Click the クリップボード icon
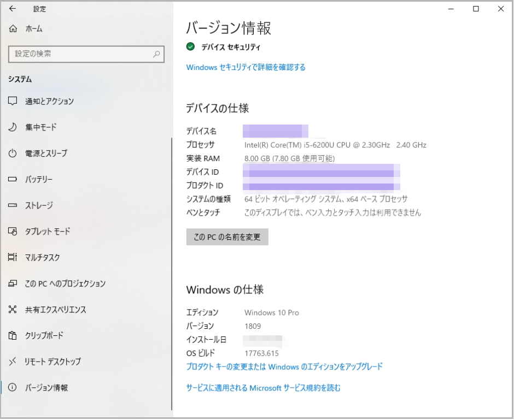Viewport: 514px width, 420px height. point(13,335)
